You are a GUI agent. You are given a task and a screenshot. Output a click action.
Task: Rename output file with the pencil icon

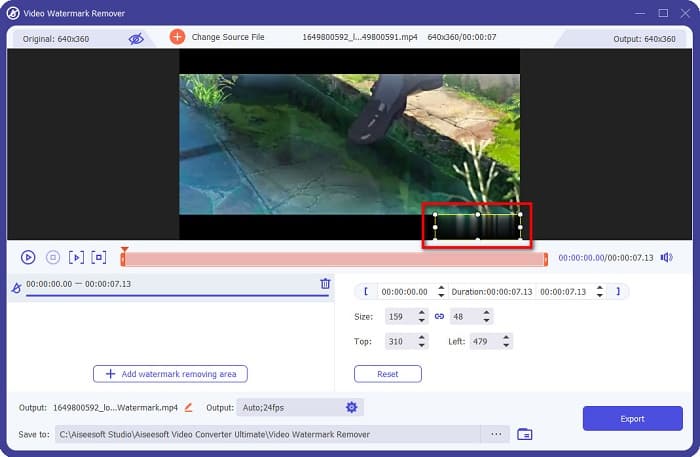click(188, 407)
